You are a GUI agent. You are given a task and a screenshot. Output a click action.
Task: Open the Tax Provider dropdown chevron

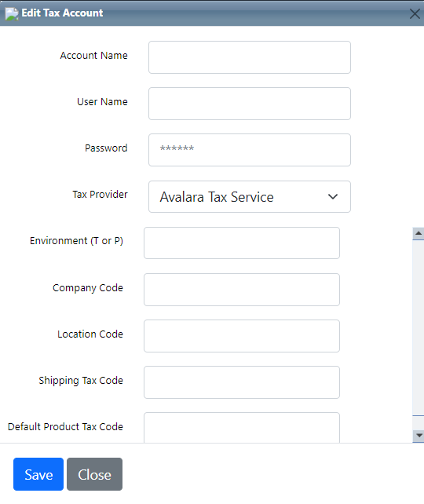[333, 196]
